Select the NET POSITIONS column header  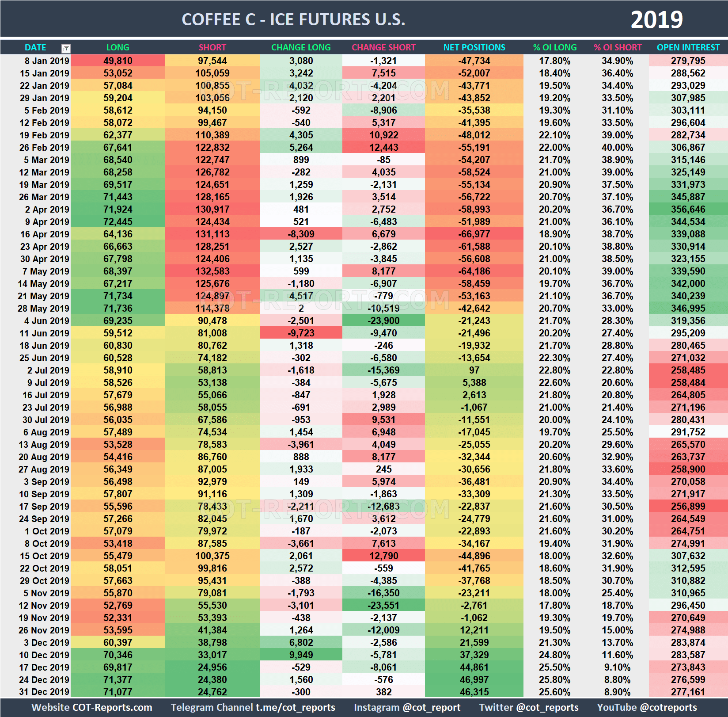coord(474,47)
